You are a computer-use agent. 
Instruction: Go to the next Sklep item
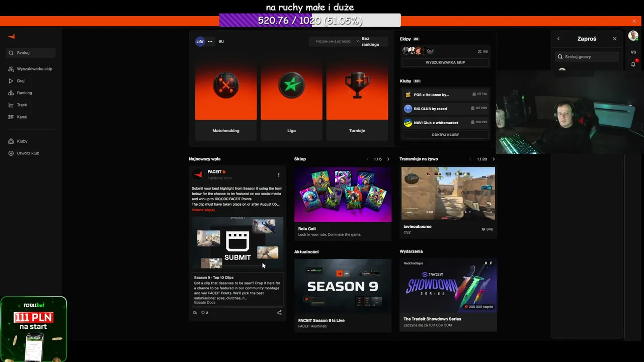coord(388,159)
